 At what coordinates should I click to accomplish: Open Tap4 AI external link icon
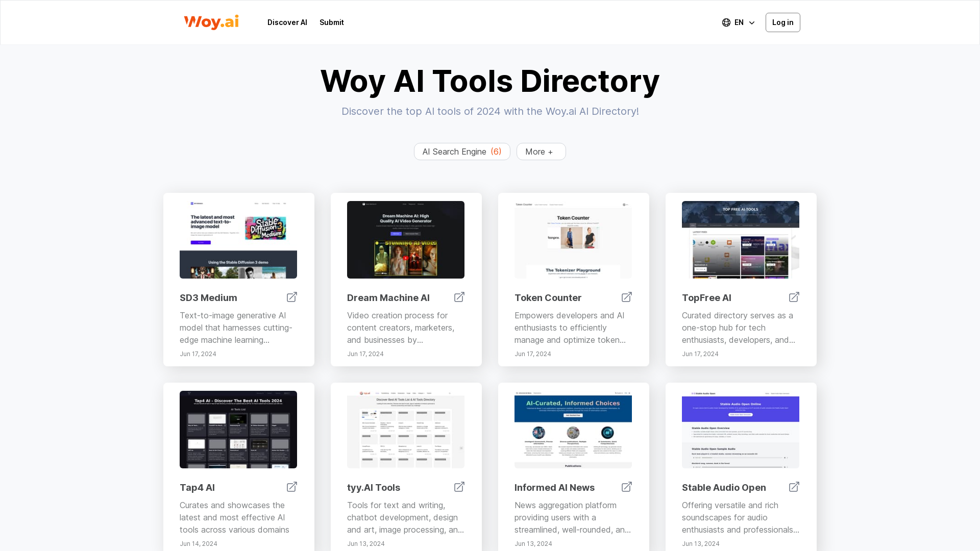(x=291, y=487)
